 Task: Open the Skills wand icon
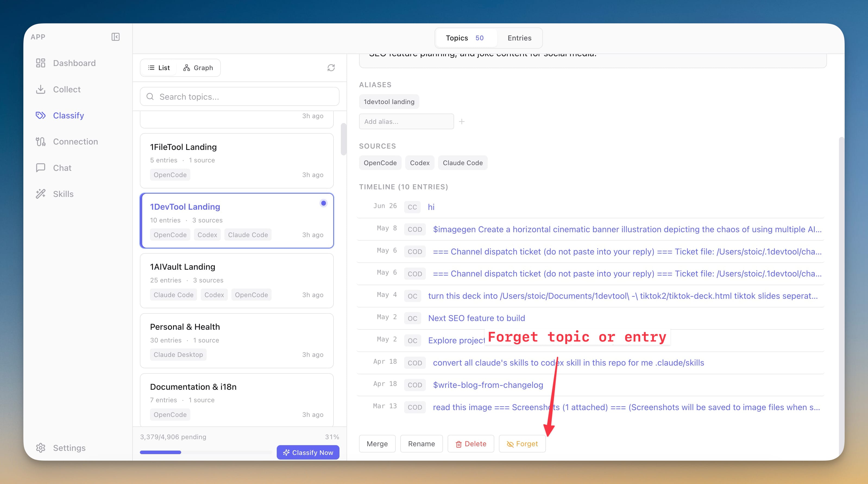coord(41,194)
